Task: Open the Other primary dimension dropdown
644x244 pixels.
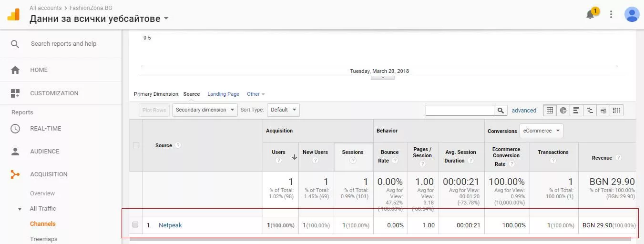Action: point(256,94)
